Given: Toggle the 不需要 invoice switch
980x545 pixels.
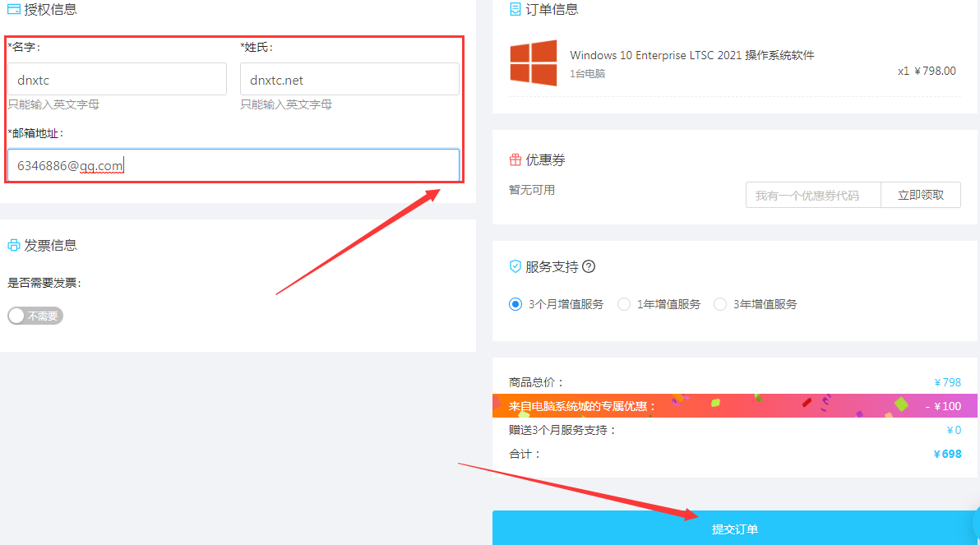Looking at the screenshot, I should coord(35,316).
